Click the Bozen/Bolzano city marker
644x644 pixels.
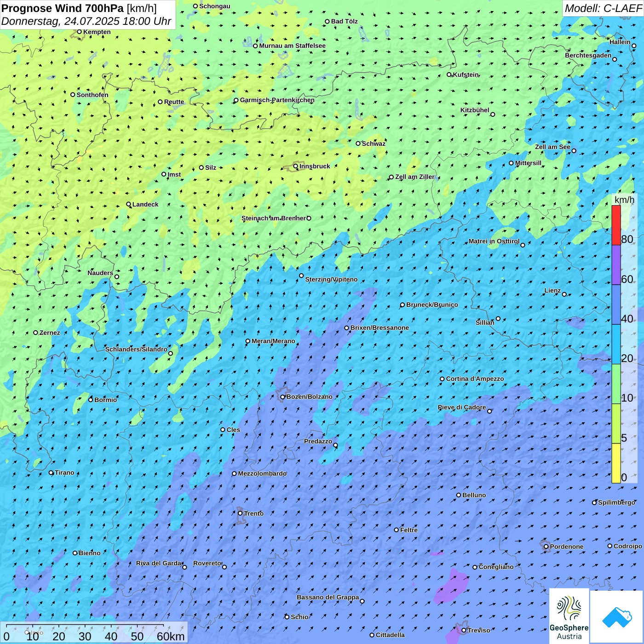coord(283,397)
